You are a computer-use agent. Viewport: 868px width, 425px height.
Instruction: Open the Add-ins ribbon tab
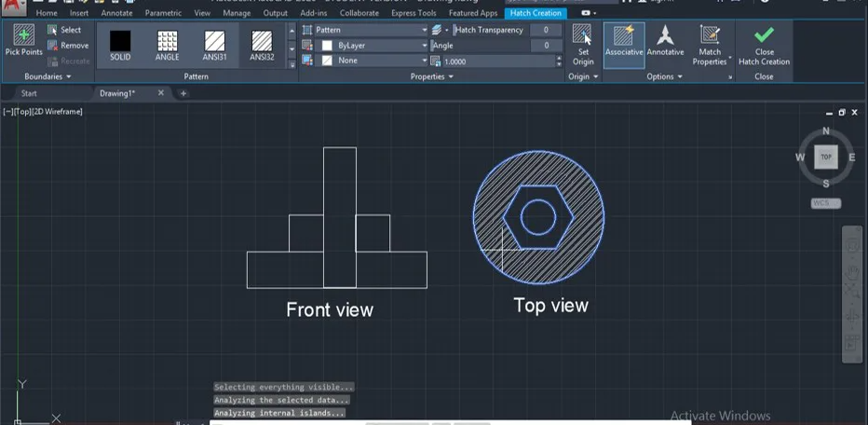tap(314, 13)
